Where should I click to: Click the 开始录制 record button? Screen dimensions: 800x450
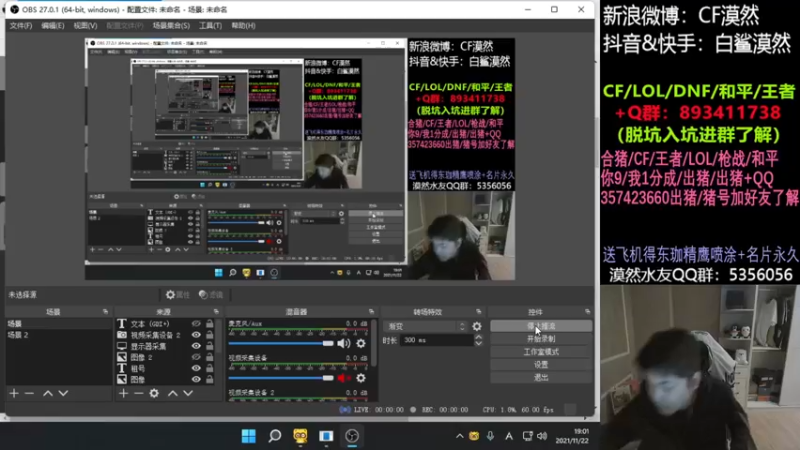pyautogui.click(x=541, y=339)
